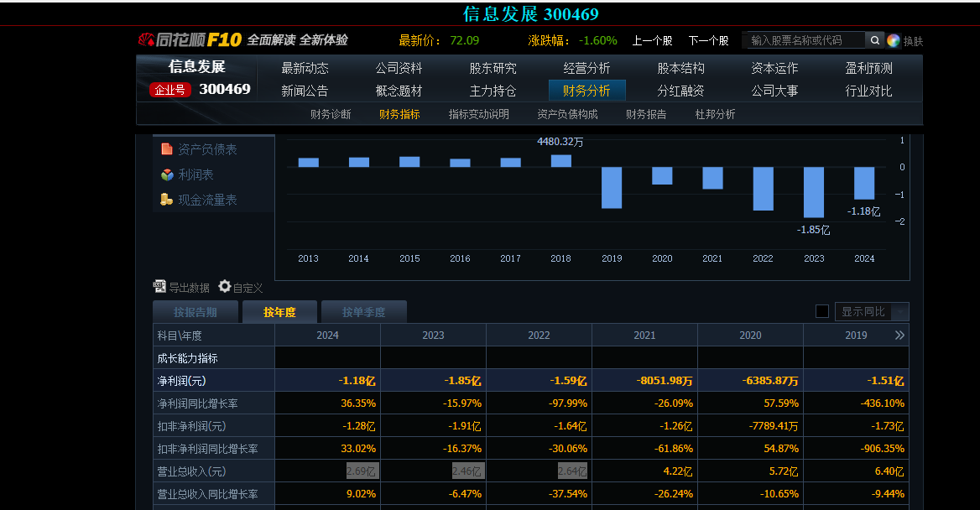Screen dimensions: 980x510
Task: Focus the stock name or code search field
Action: click(x=806, y=40)
